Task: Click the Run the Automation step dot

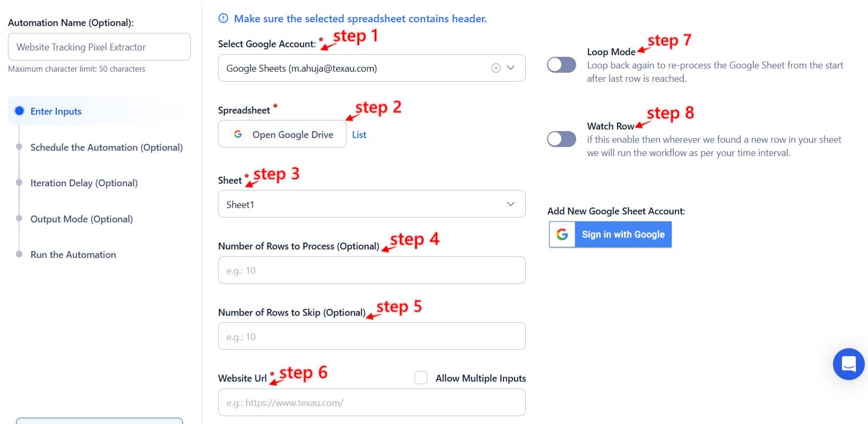Action: tap(20, 254)
